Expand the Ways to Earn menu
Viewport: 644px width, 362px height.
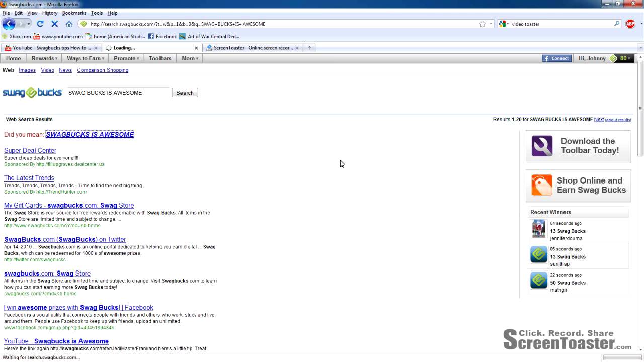[x=86, y=58]
